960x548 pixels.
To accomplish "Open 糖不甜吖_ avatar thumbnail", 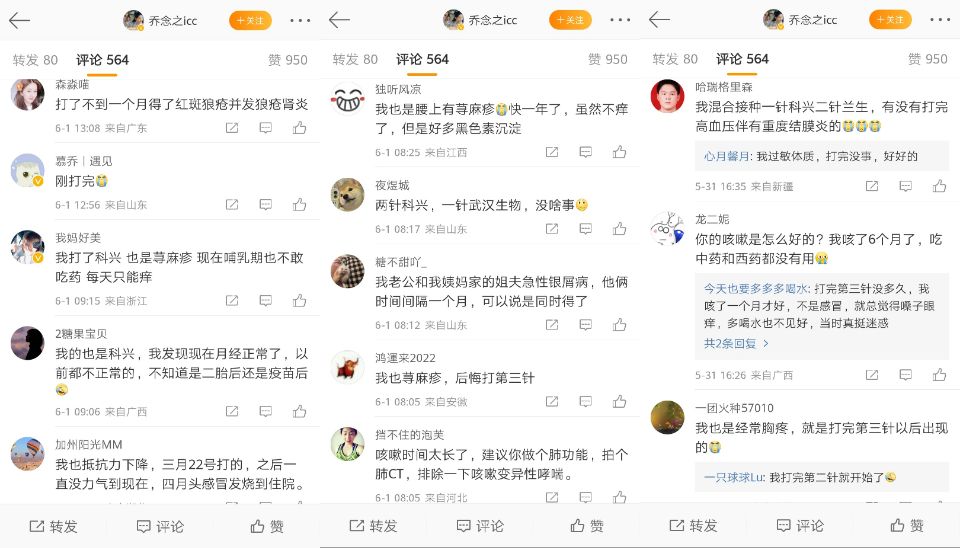I will (347, 271).
